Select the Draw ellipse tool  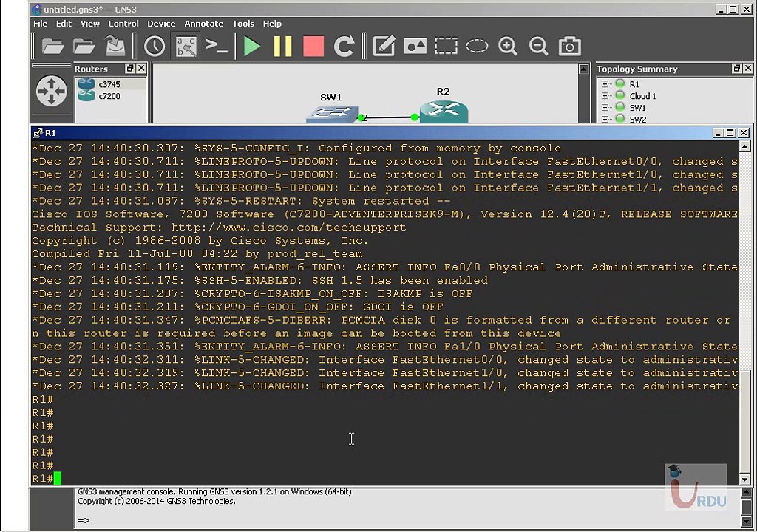point(477,47)
